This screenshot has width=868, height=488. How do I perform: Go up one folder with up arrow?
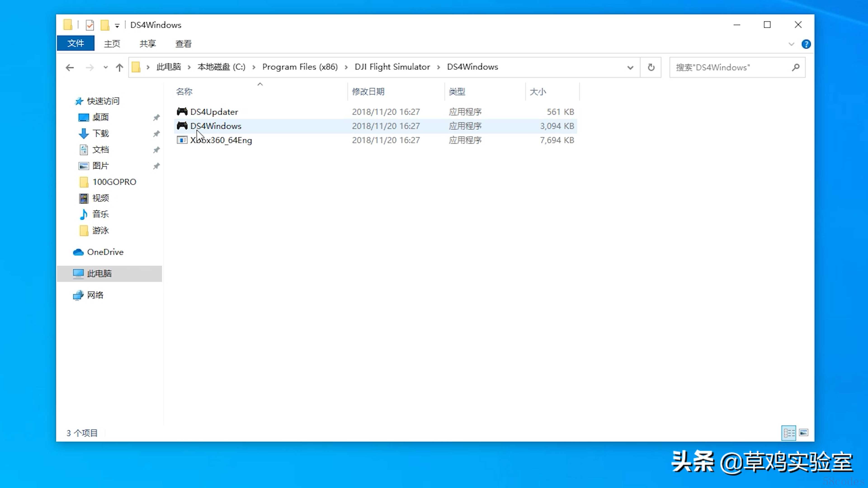coord(119,68)
